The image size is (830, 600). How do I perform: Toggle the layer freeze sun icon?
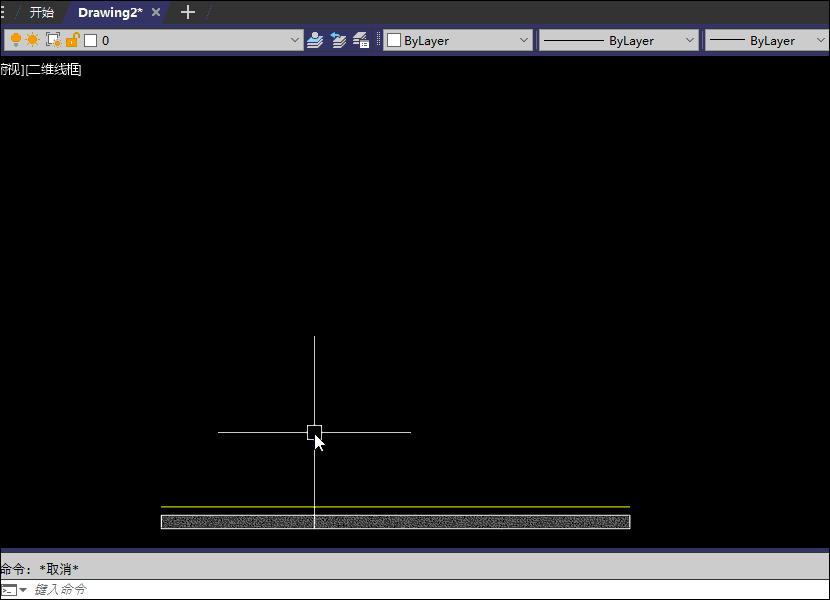pyautogui.click(x=33, y=40)
